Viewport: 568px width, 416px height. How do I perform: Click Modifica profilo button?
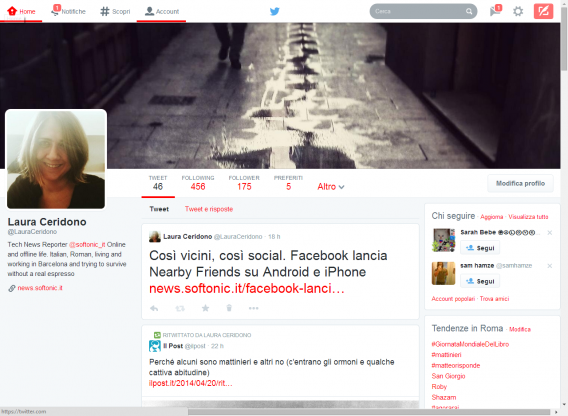click(520, 183)
